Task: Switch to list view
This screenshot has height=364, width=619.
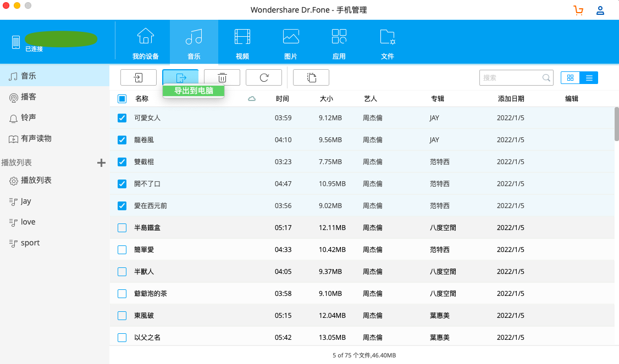Action: pyautogui.click(x=589, y=78)
